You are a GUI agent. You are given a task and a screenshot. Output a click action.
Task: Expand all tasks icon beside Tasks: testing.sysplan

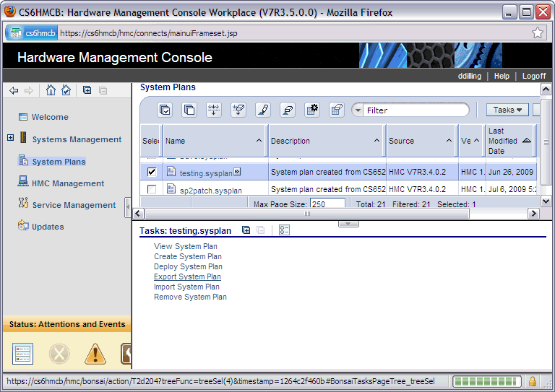tap(246, 230)
